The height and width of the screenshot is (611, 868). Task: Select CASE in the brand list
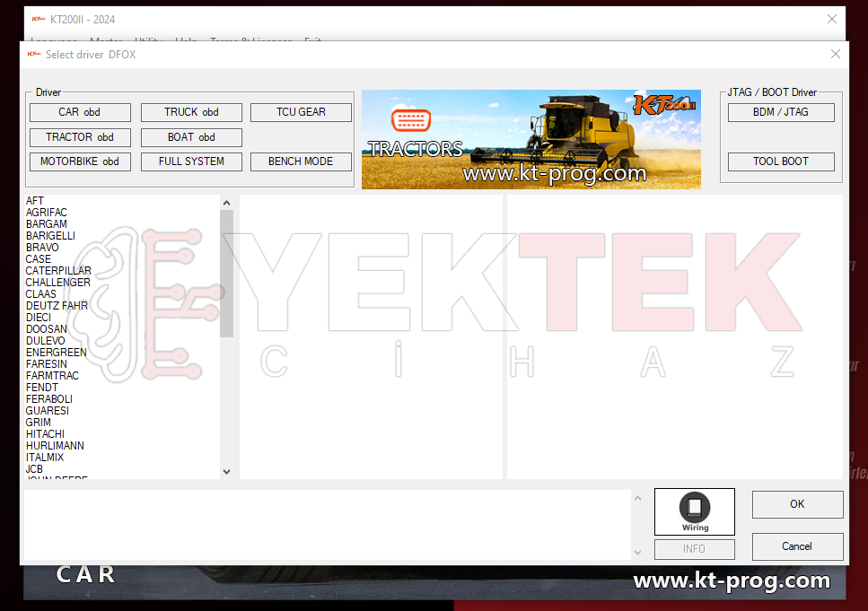[x=39, y=259]
